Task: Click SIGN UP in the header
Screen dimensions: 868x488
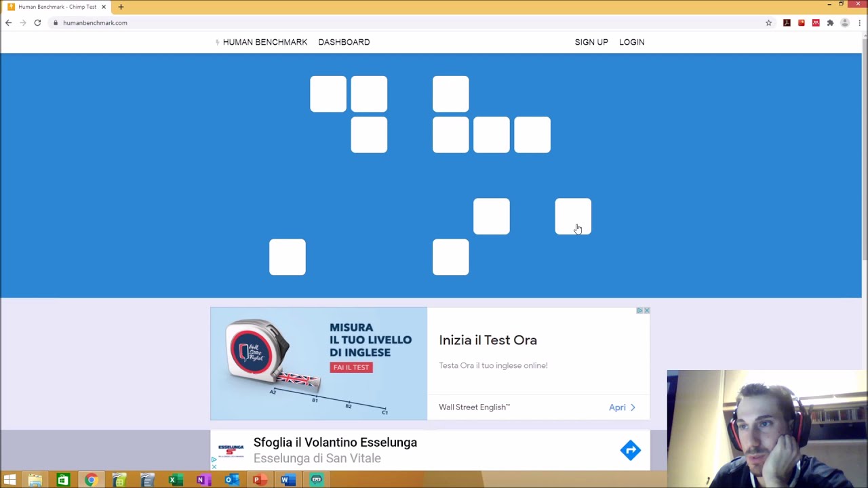Action: [x=591, y=42]
